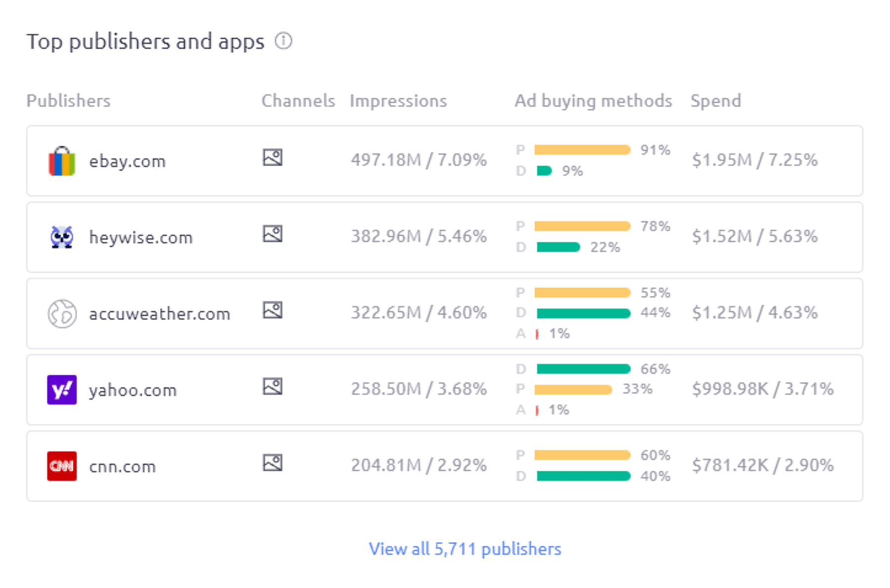Click heywise.com's 22% green bar
The height and width of the screenshot is (588, 890).
558,247
